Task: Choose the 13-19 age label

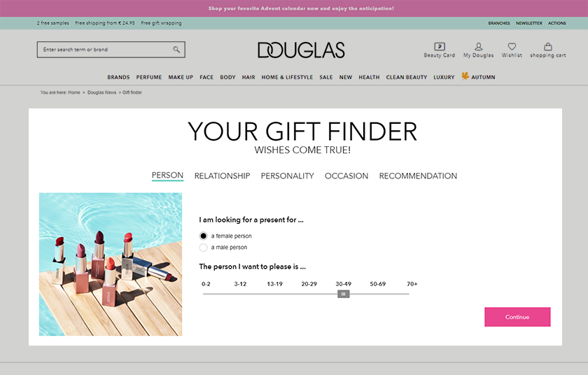Action: point(274,284)
